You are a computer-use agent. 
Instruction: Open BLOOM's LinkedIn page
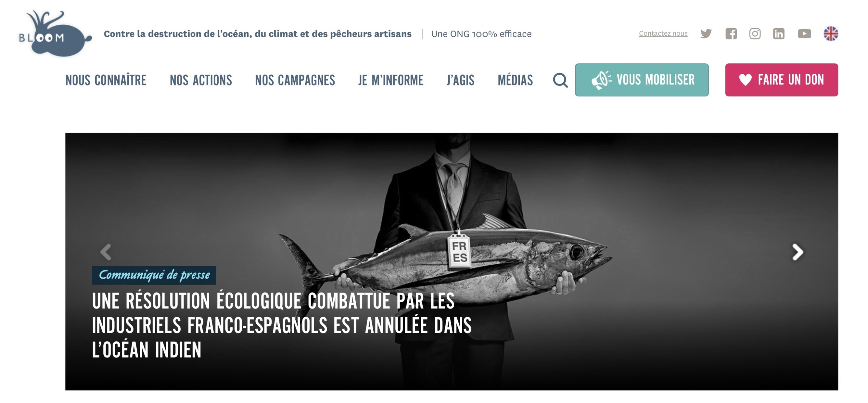pyautogui.click(x=778, y=34)
